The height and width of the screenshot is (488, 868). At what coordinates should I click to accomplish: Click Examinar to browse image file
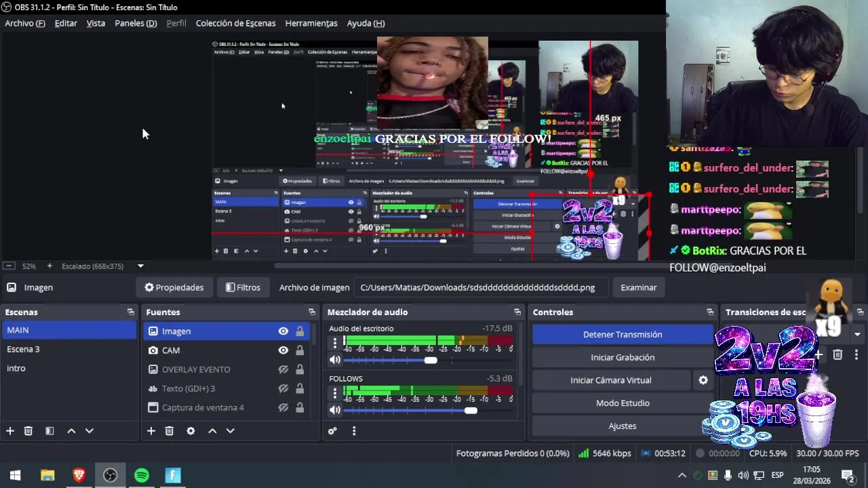pos(638,287)
